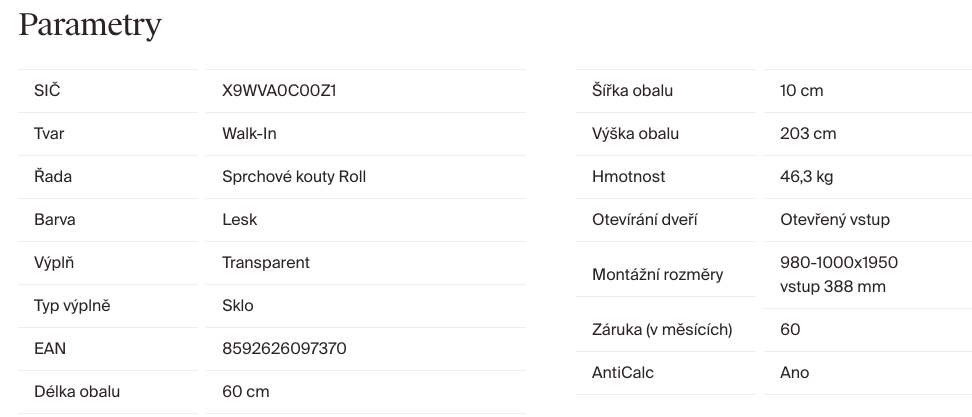Click the Sklo fill type value
The height and width of the screenshot is (417, 972).
[238, 306]
